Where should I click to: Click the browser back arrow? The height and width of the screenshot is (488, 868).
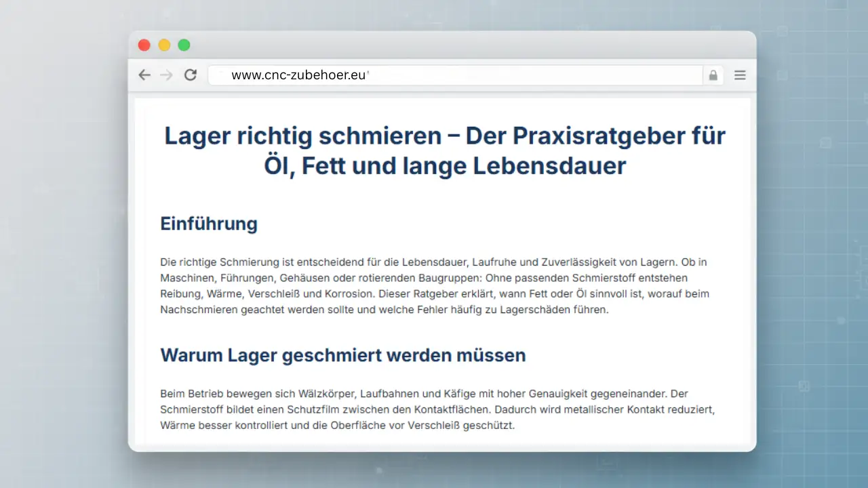click(x=144, y=75)
